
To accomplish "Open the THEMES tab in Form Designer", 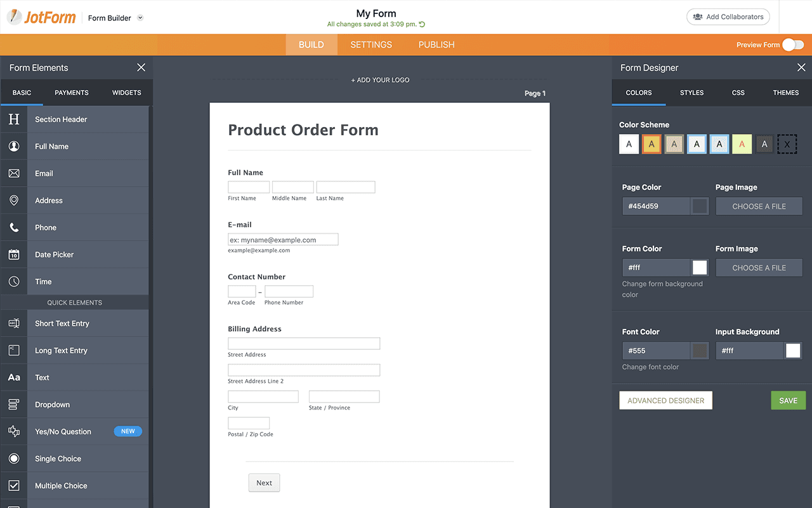I will (785, 93).
